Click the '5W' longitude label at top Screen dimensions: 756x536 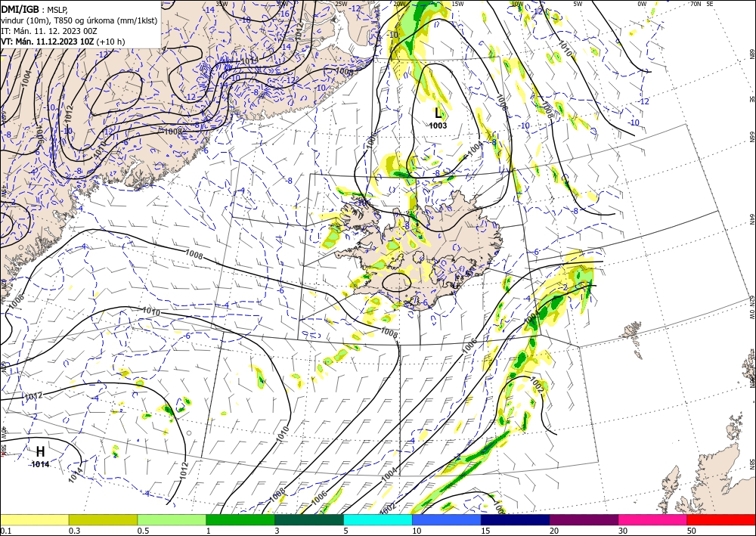[x=578, y=4]
